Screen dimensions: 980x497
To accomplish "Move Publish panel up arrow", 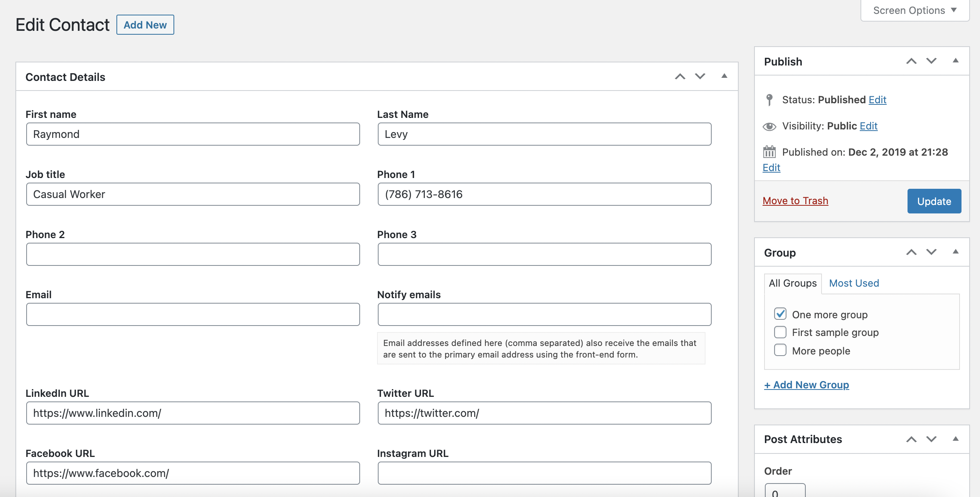I will (x=911, y=61).
